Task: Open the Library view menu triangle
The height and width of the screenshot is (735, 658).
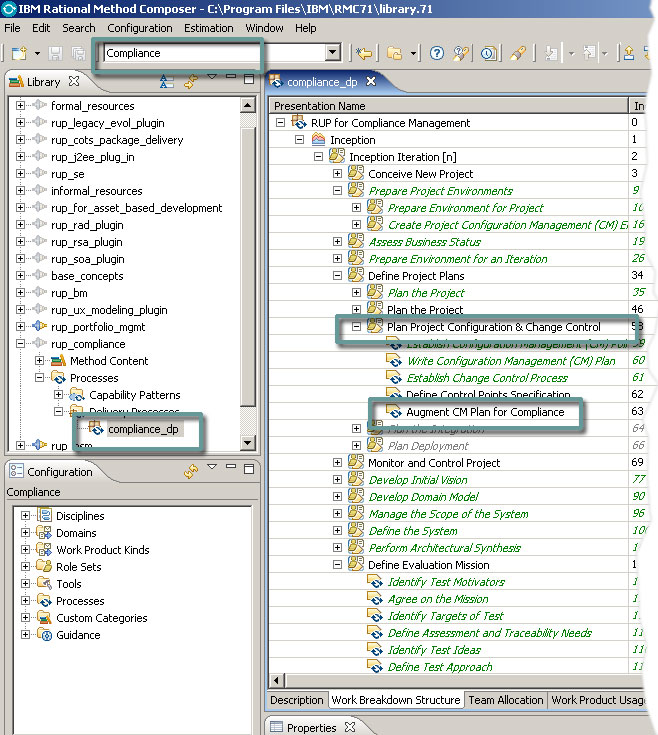Action: [x=212, y=76]
